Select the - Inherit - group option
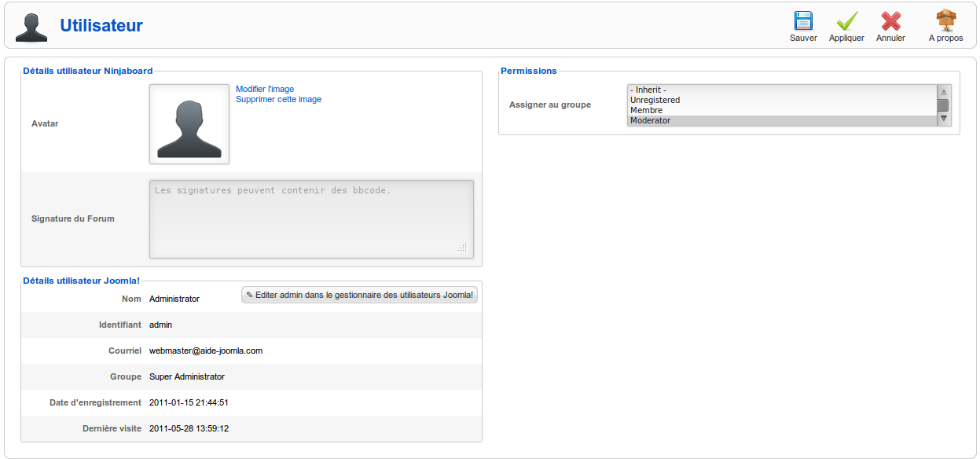 click(648, 90)
